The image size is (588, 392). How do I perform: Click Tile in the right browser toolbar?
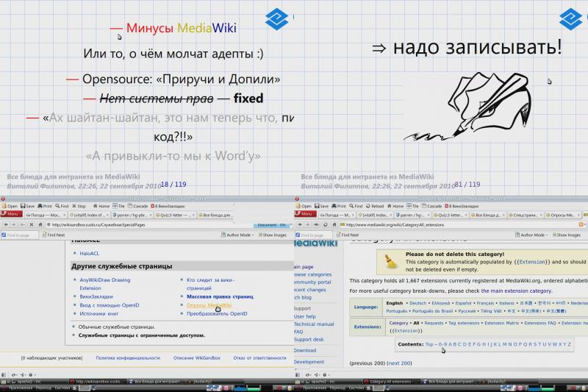point(413,206)
